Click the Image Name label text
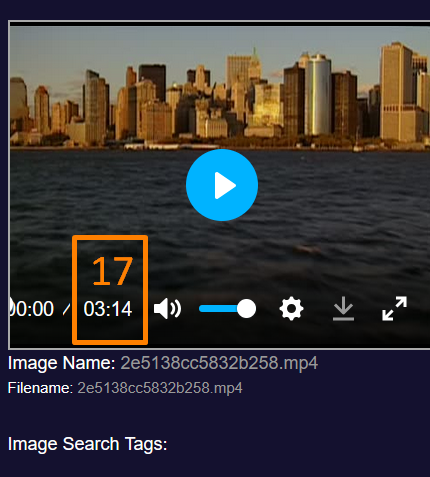430x477 pixels. pos(62,363)
